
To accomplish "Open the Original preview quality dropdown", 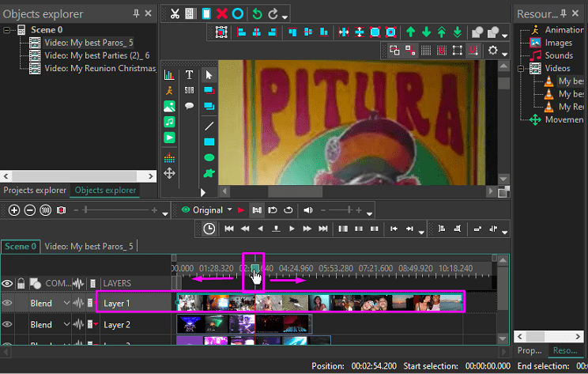I will (229, 210).
